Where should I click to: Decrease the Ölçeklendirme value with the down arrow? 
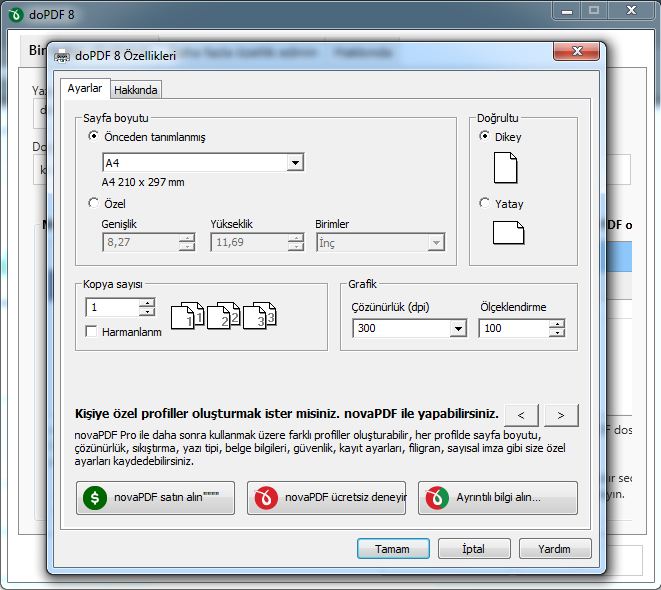[x=557, y=333]
